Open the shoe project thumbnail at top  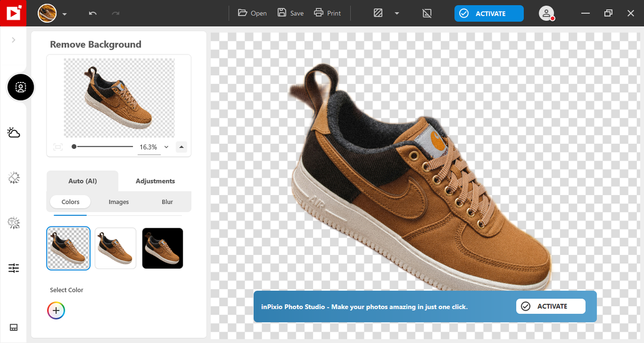click(x=47, y=13)
